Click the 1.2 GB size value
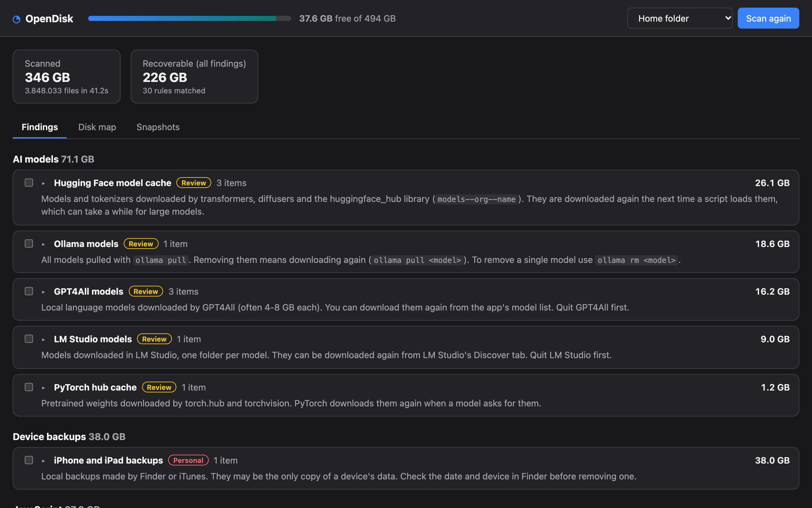Screen dimensions: 812x508 776,387
